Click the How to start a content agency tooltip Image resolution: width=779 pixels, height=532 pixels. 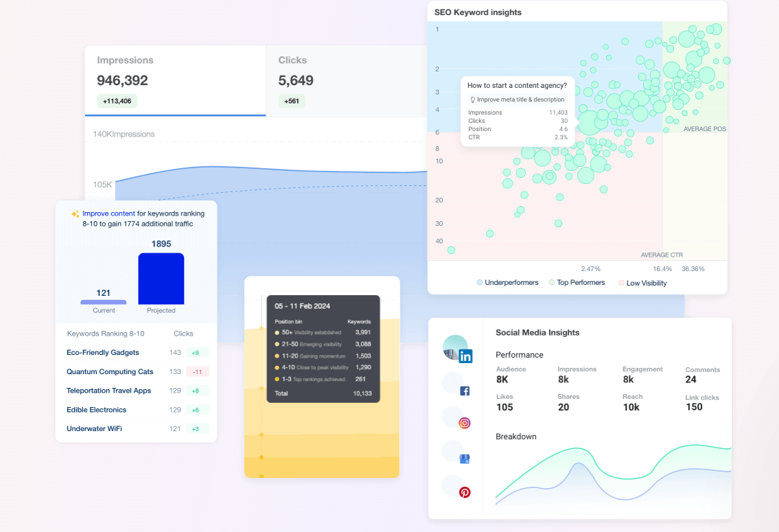pyautogui.click(x=517, y=85)
